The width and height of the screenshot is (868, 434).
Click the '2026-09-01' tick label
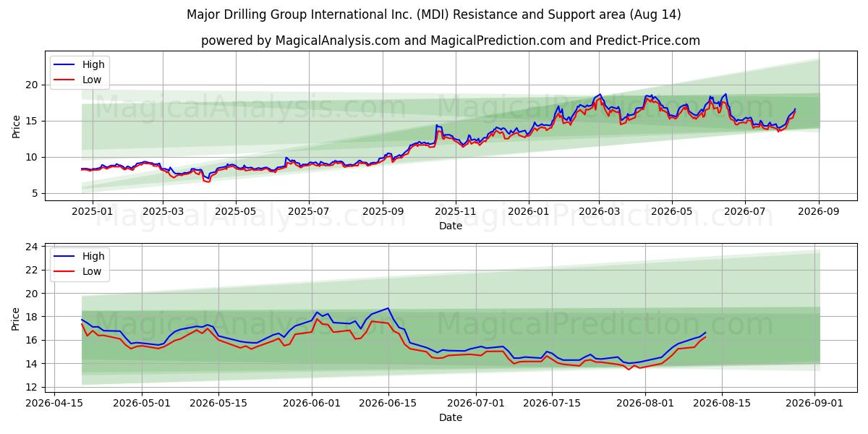pyautogui.click(x=815, y=404)
